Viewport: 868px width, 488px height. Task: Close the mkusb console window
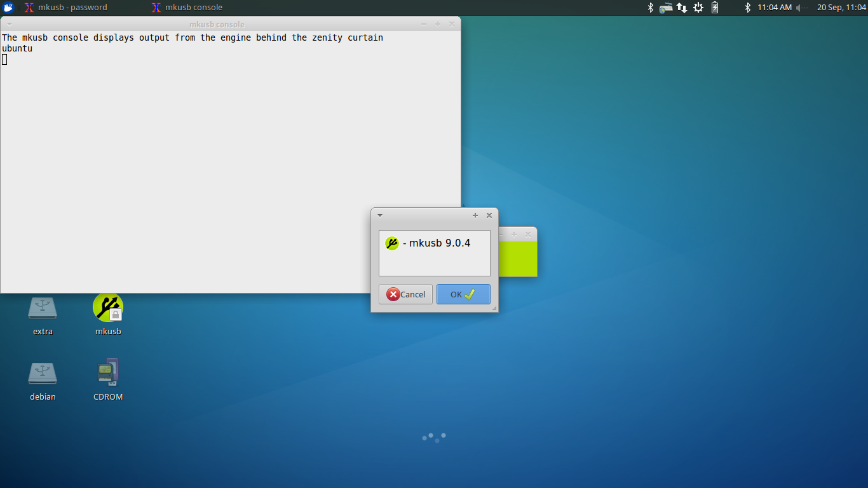(x=452, y=24)
